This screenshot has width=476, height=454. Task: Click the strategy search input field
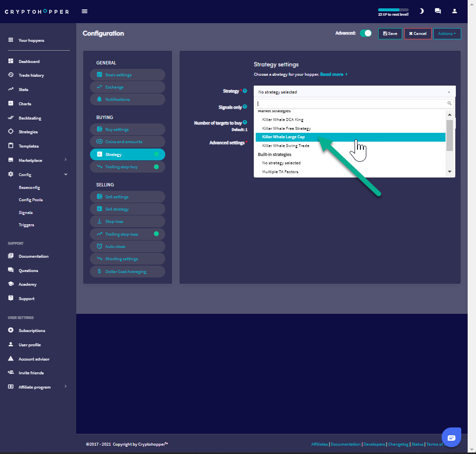click(x=351, y=104)
